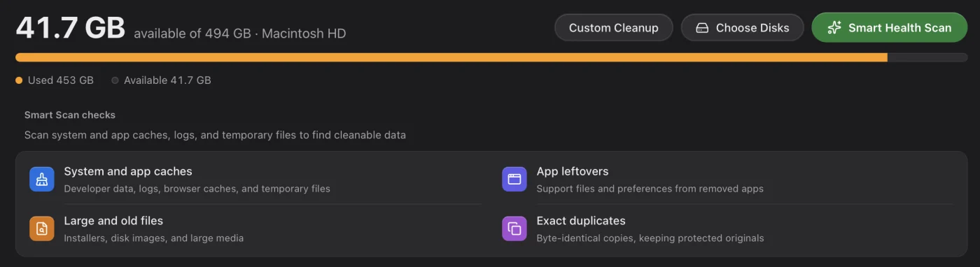This screenshot has height=267, width=980.
Task: Open the Choose Disks selector
Action: click(743, 28)
